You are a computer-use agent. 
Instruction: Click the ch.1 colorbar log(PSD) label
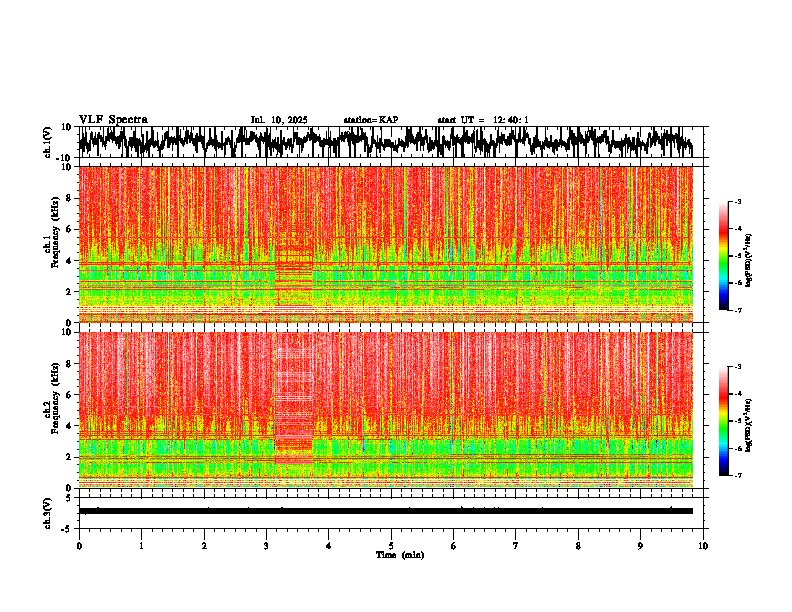click(x=749, y=261)
